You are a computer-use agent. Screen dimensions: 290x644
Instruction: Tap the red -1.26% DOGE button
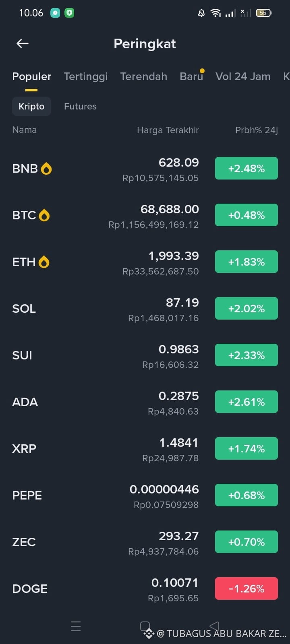tap(246, 588)
